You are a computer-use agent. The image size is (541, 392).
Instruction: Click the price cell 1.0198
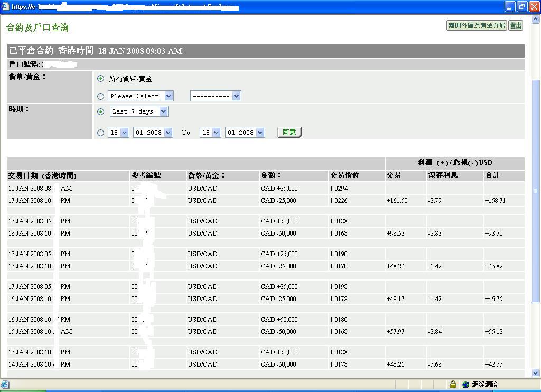pos(339,287)
